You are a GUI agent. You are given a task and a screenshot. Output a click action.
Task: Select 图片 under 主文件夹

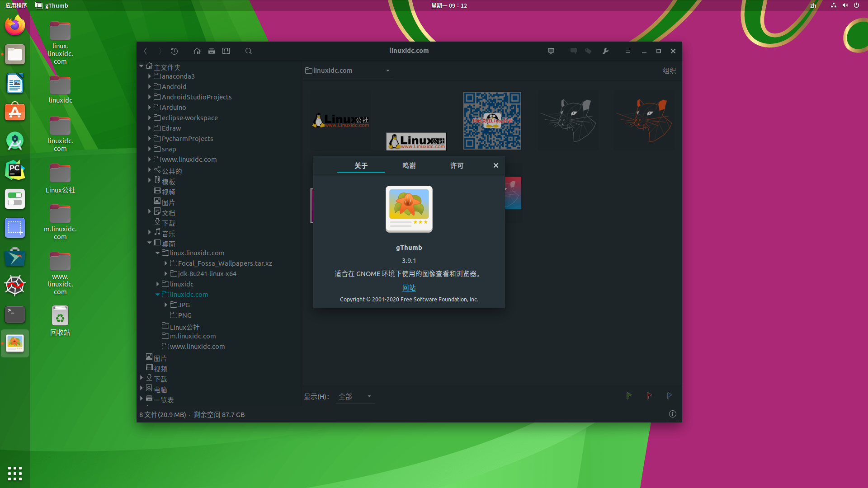(x=164, y=202)
